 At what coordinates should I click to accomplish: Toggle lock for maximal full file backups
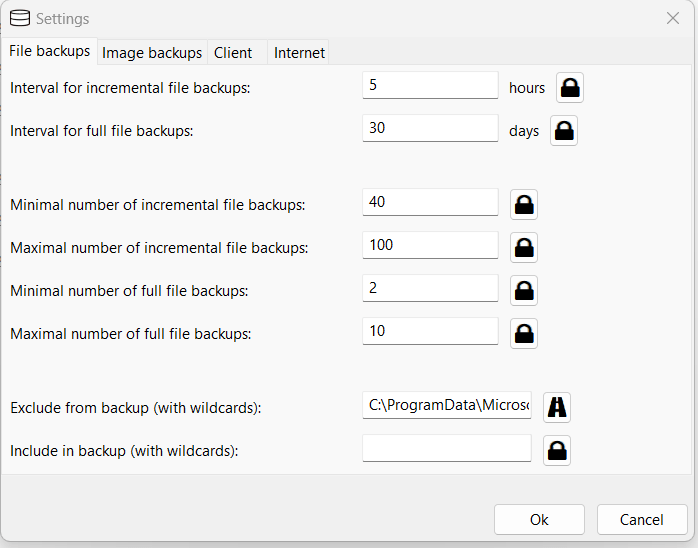click(524, 333)
